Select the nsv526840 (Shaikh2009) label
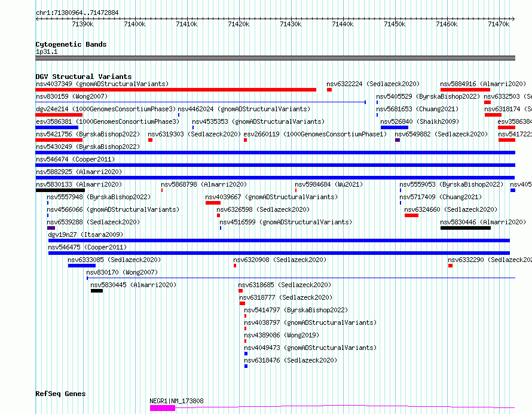This screenshot has width=532, height=414. pos(420,121)
